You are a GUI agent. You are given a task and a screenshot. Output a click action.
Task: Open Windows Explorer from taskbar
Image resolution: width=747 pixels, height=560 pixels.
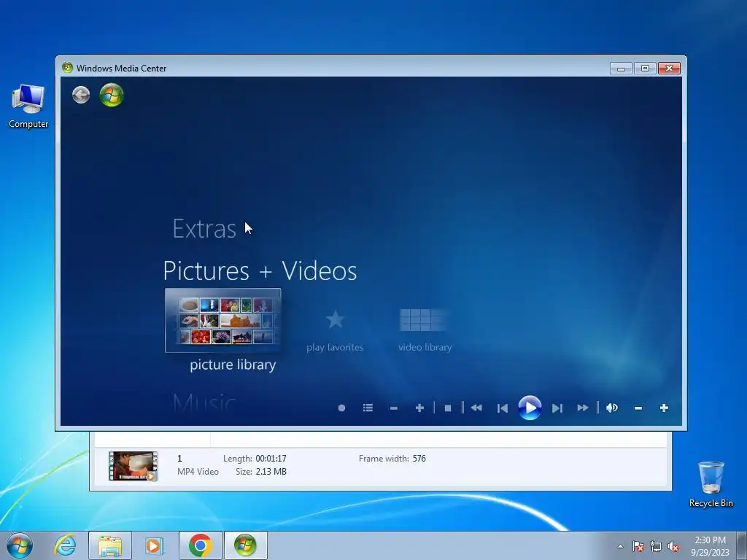(110, 545)
